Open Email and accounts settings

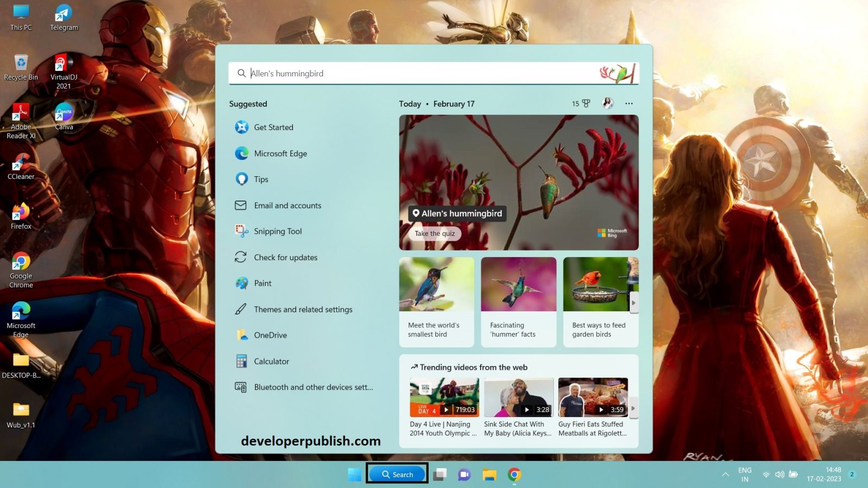[x=287, y=205]
